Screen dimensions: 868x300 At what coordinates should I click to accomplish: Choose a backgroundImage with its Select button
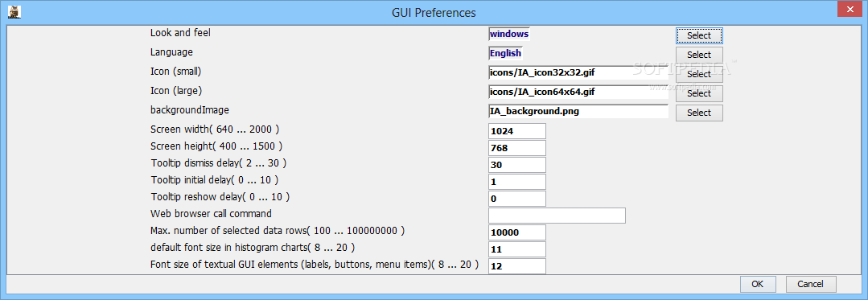[x=699, y=113]
